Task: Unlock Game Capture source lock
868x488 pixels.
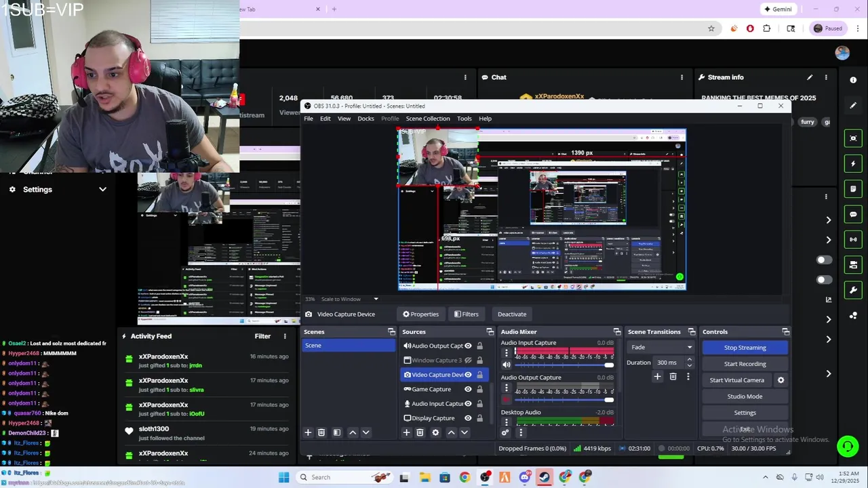Action: point(479,389)
